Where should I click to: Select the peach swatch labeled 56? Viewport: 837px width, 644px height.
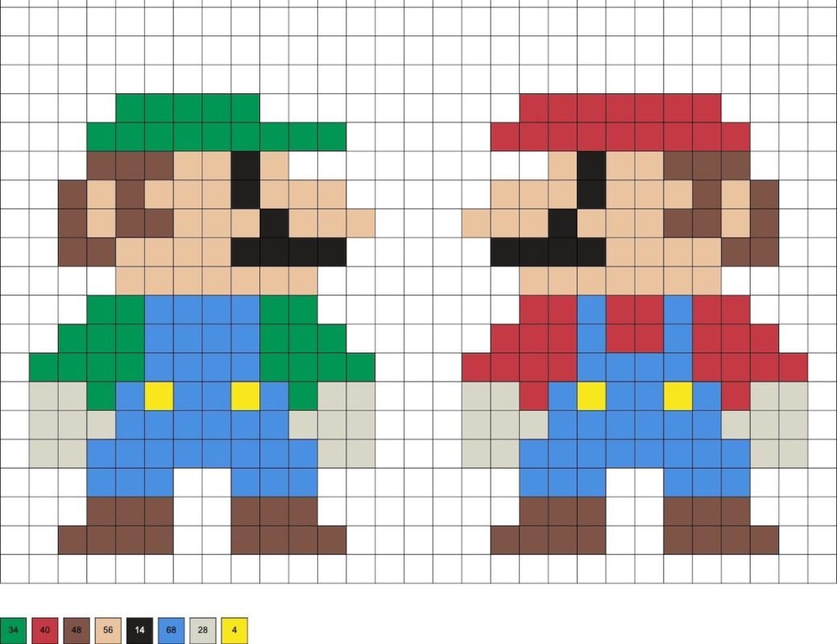(x=108, y=630)
